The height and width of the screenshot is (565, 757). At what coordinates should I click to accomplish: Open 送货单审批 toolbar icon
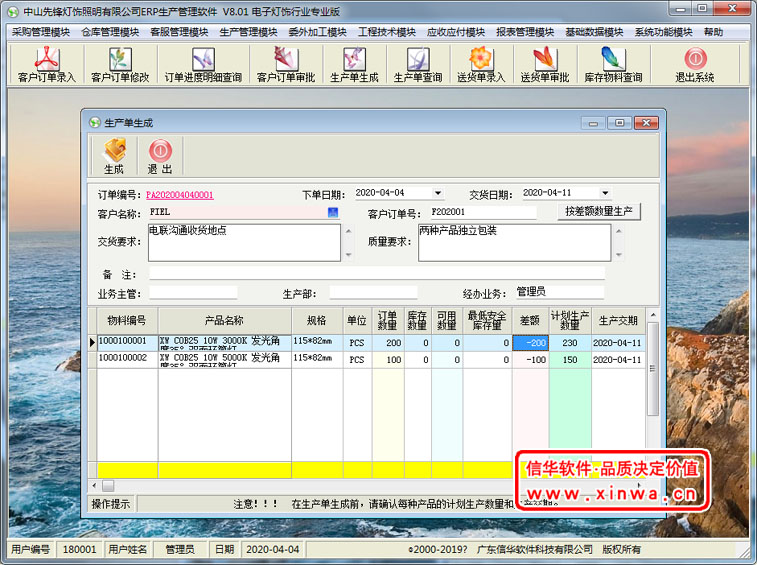[545, 64]
